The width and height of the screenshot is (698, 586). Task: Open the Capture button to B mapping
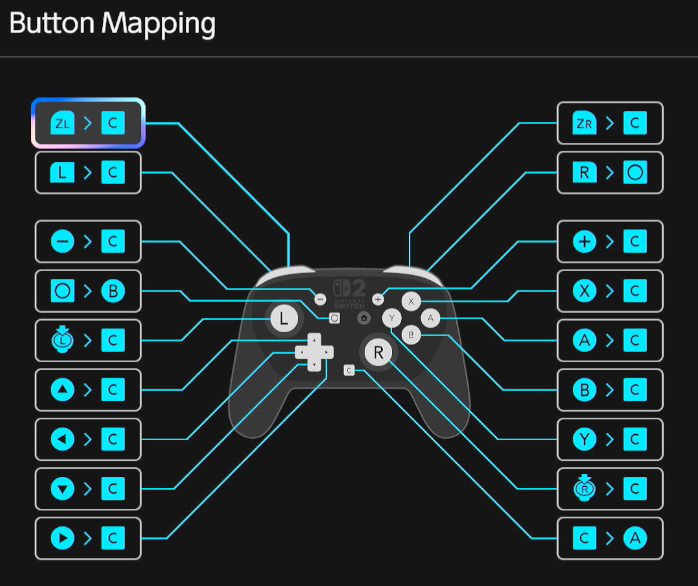click(88, 291)
